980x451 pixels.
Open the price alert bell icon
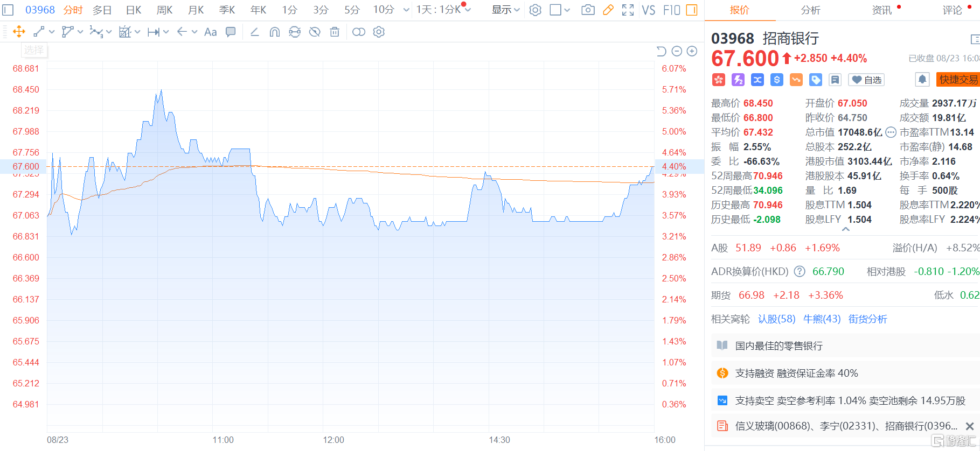click(922, 80)
